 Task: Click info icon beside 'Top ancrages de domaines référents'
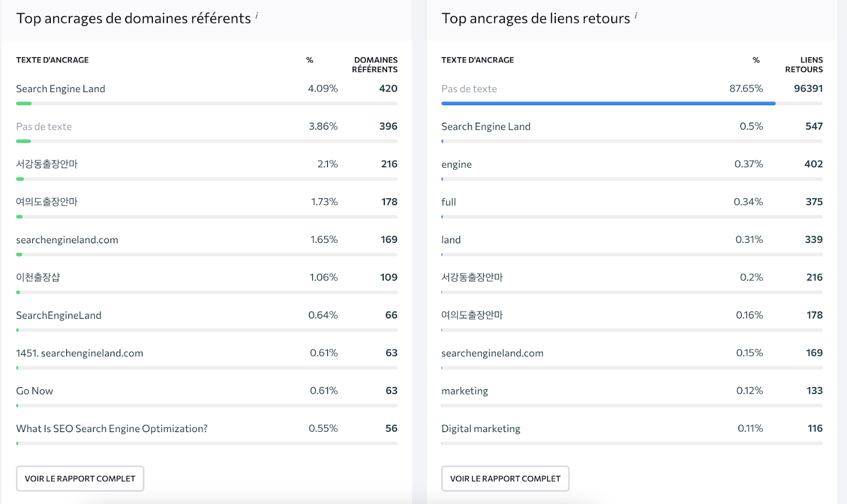[x=257, y=15]
